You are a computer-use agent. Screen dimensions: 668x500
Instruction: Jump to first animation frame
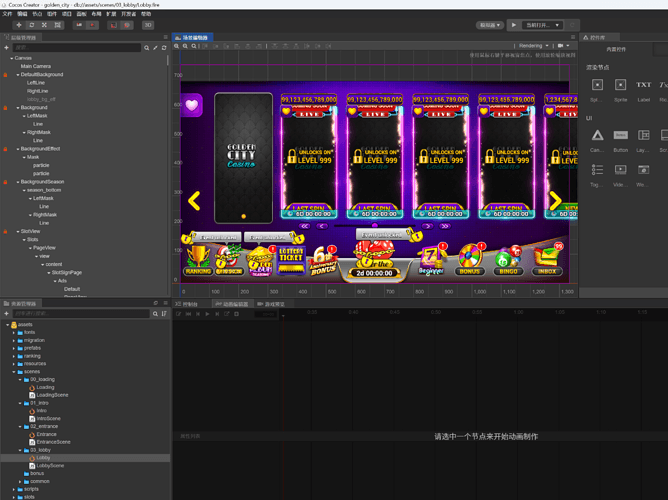coord(188,314)
